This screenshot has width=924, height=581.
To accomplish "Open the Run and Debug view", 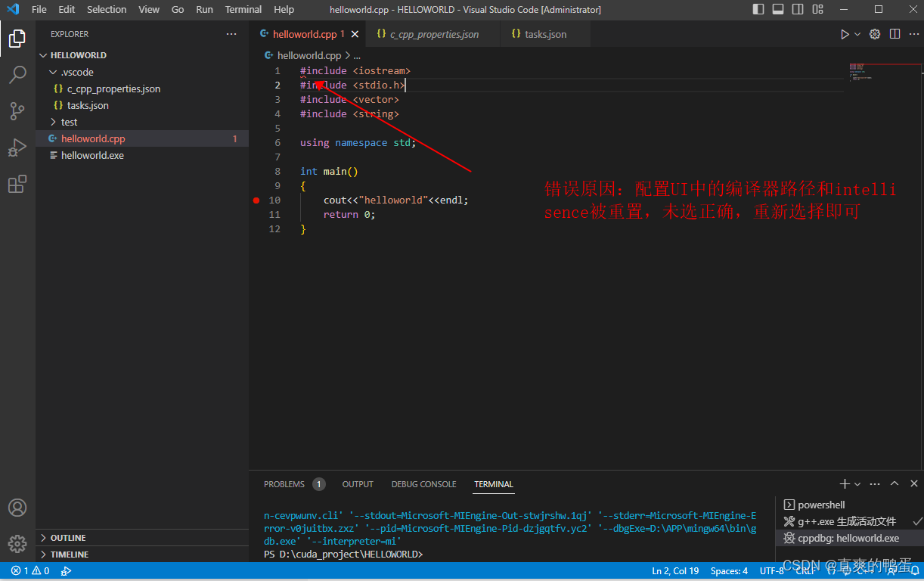I will click(17, 148).
